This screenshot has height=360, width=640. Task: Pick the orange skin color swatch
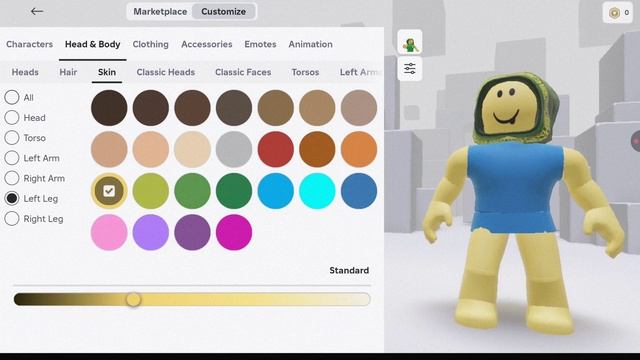359,149
